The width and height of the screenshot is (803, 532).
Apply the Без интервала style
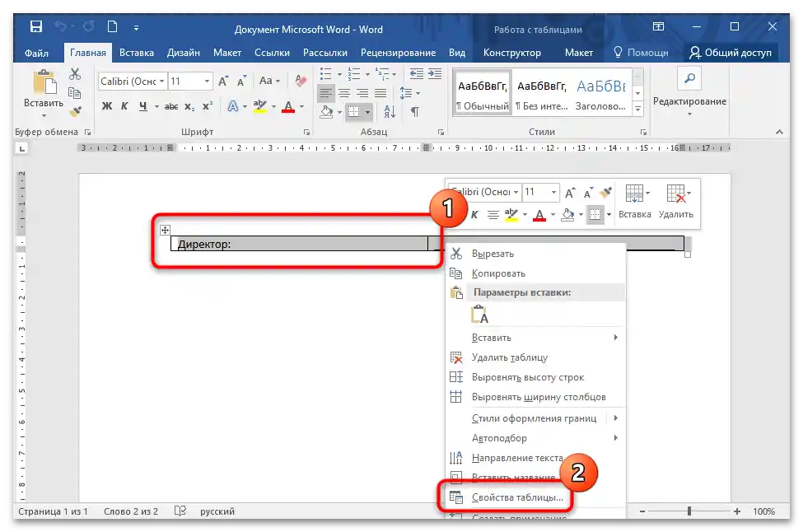(542, 93)
